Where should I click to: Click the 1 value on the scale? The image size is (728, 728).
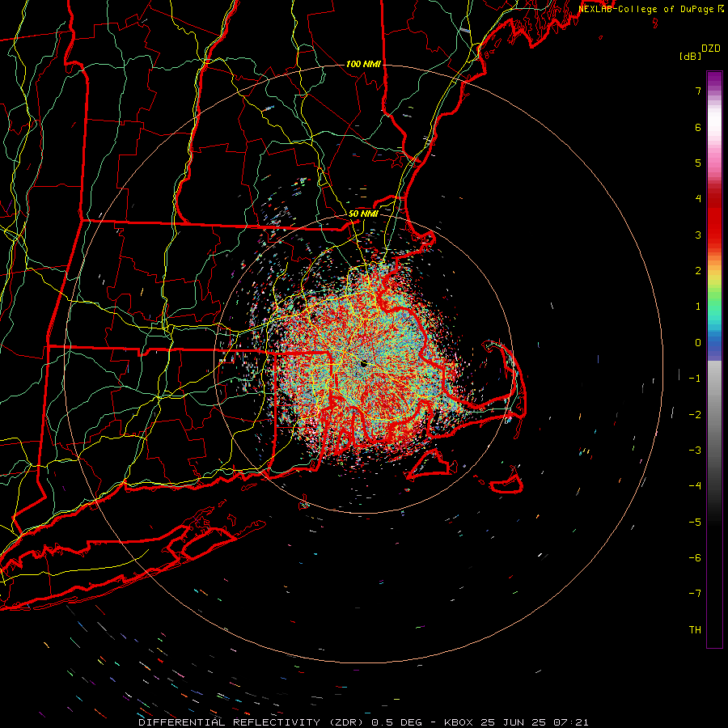coord(698,307)
